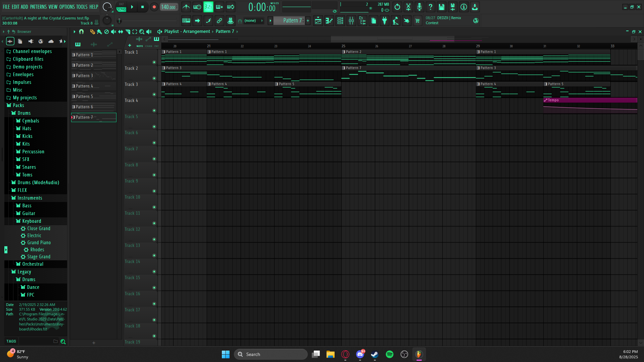Start playback with the Play button
The width and height of the screenshot is (644, 362).
coord(132,7)
